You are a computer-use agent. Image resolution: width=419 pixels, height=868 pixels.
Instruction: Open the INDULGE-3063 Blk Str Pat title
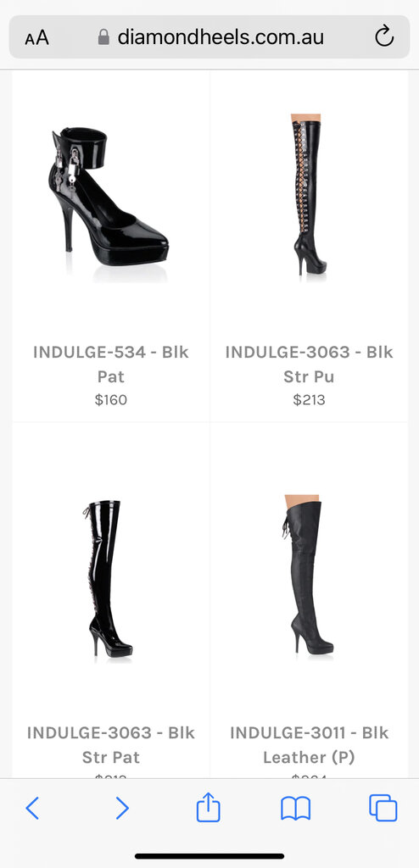pos(111,744)
